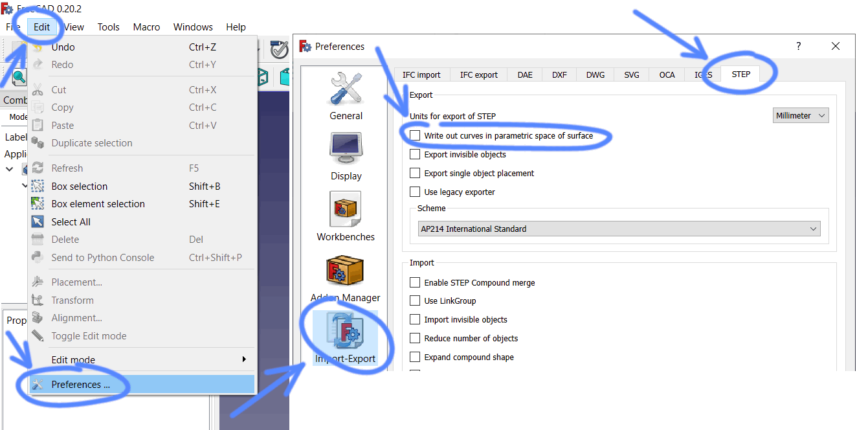Image resolution: width=868 pixels, height=430 pixels.
Task: Open Workbenches preferences section
Action: (x=346, y=217)
